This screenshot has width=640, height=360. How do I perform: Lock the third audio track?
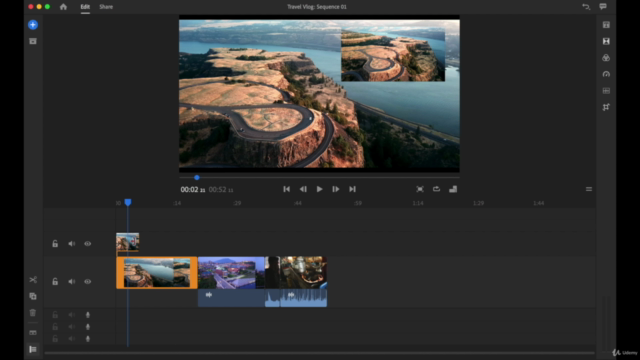point(55,339)
